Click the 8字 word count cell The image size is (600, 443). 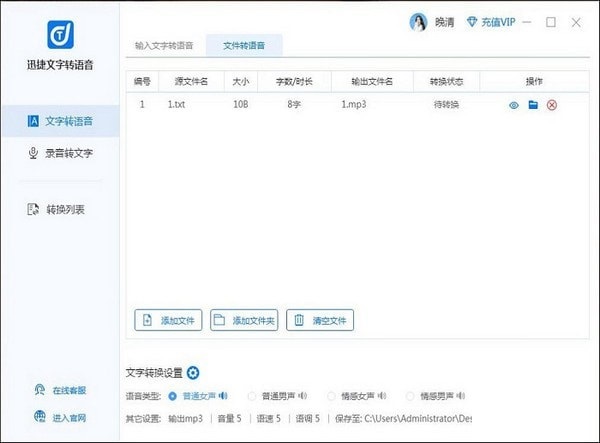point(294,104)
